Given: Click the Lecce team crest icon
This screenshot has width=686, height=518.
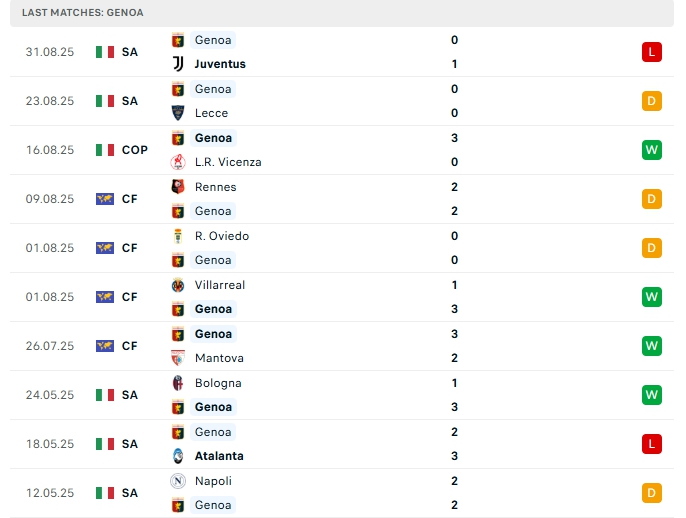Looking at the screenshot, I should [179, 113].
